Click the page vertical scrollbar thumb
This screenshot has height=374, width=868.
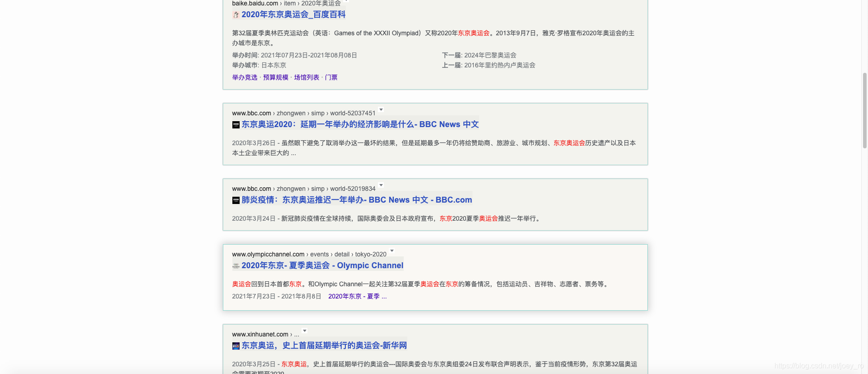pos(865,110)
